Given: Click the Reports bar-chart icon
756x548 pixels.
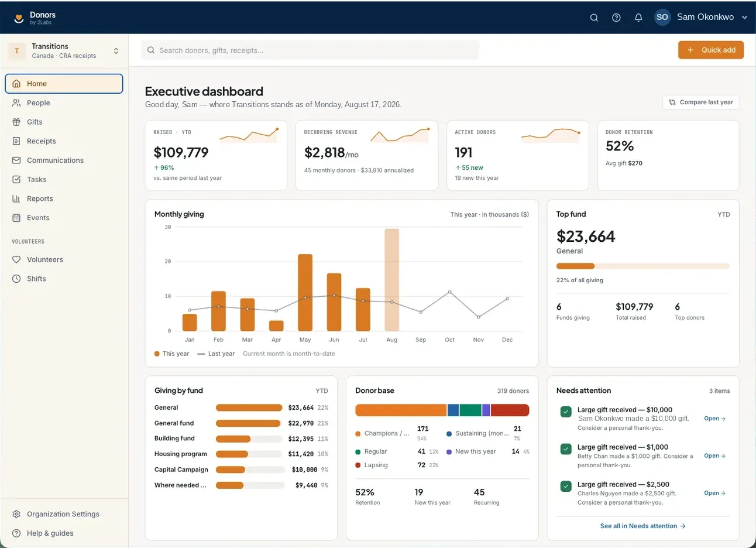Looking at the screenshot, I should (16, 198).
